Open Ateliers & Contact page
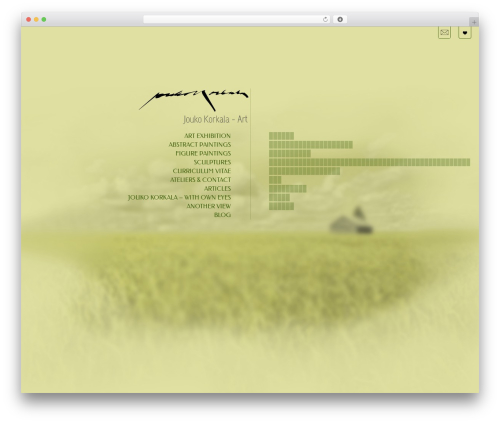 200,180
